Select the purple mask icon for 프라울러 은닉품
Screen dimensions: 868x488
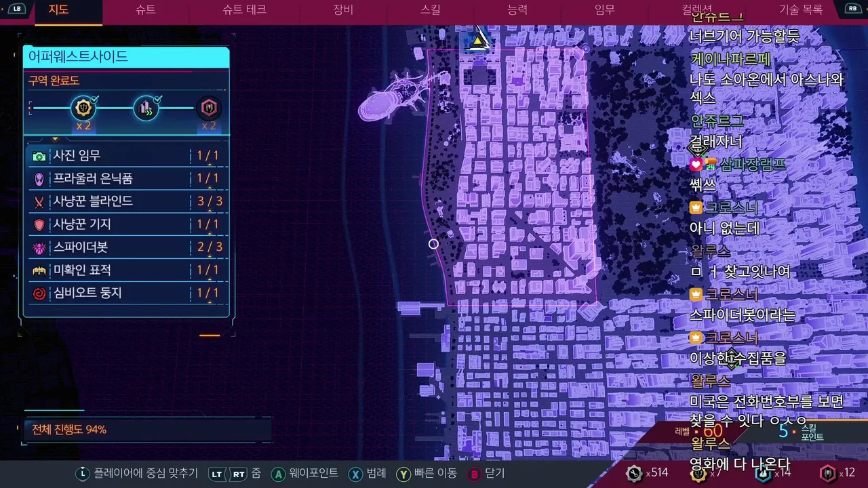coord(39,179)
